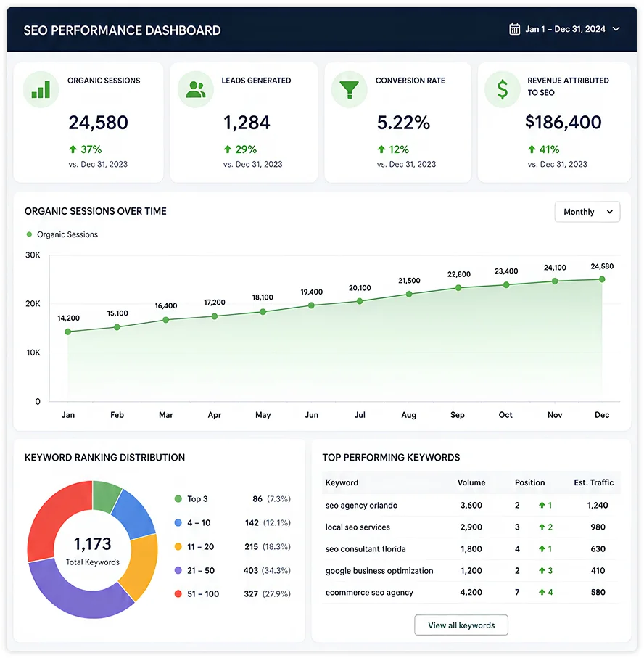
Task: Click the $186,400 revenue value
Action: coord(563,122)
